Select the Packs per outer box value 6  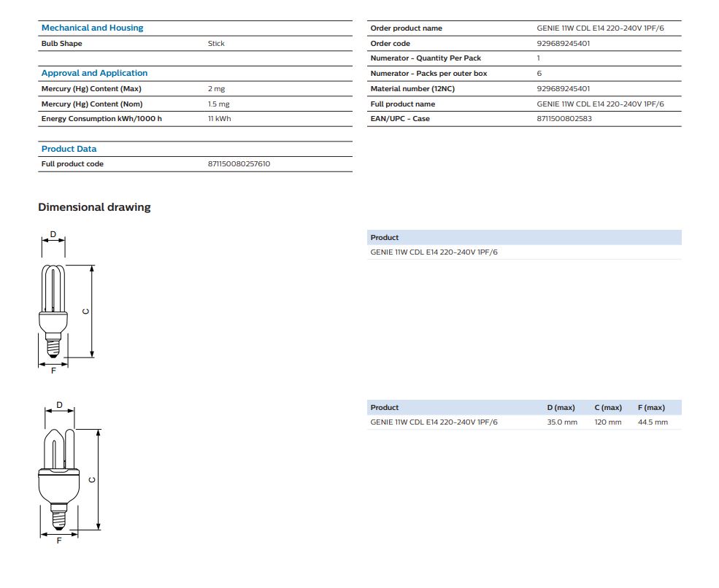pyautogui.click(x=539, y=74)
